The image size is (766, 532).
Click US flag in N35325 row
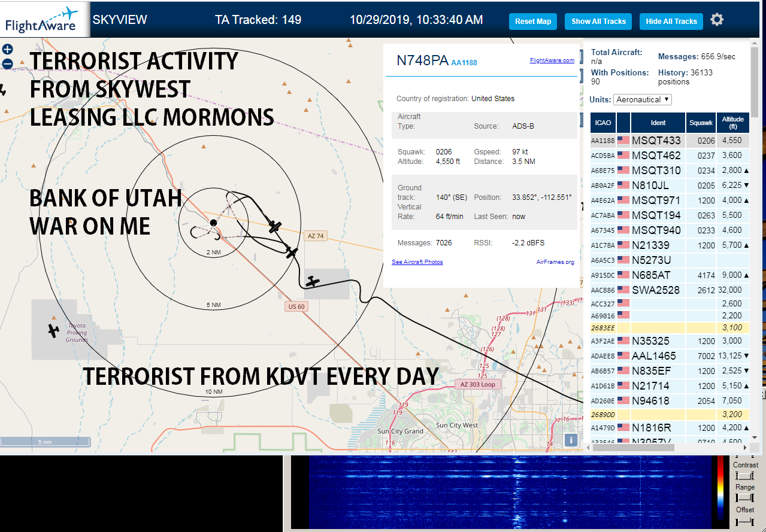pyautogui.click(x=623, y=341)
